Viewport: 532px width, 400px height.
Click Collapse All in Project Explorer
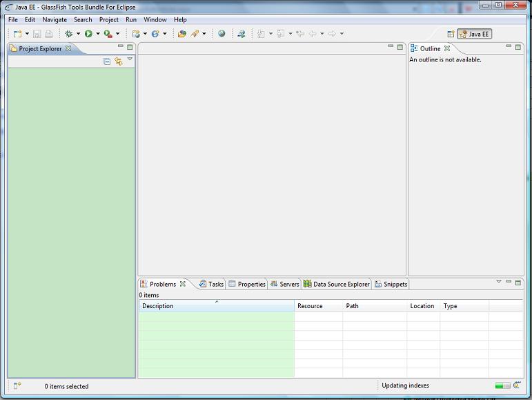tap(107, 61)
